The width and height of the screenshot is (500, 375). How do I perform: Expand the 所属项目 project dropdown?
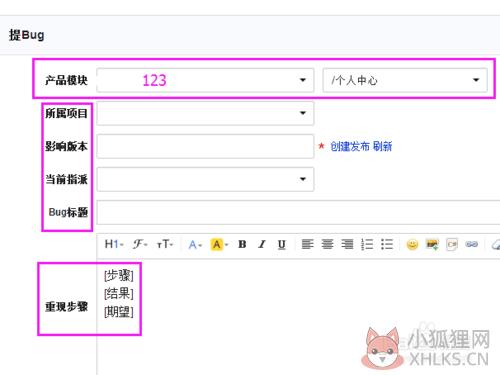[x=205, y=113]
